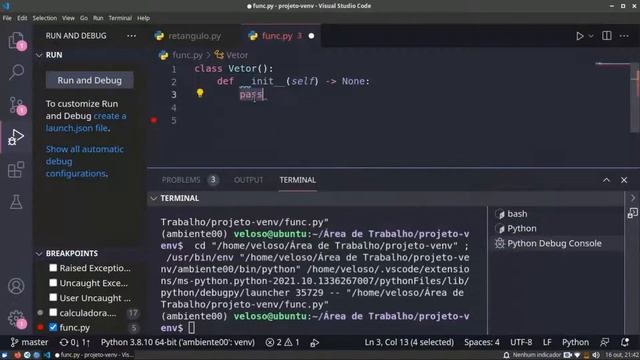Open notifications bell in status bar
The image size is (640, 360).
[624, 342]
